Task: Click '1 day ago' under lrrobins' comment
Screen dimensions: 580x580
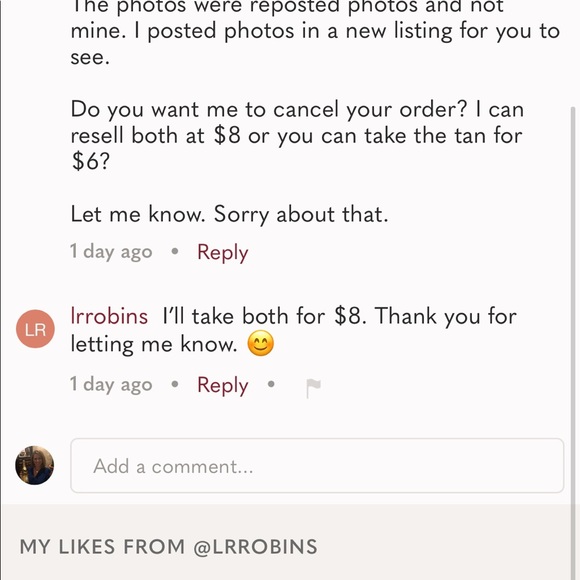Action: click(111, 385)
